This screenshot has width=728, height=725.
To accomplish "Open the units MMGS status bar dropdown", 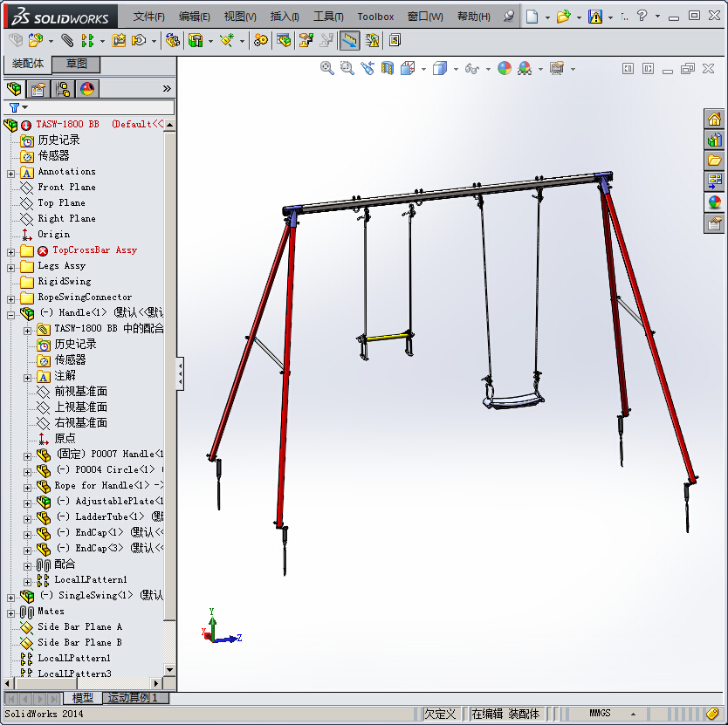I will point(633,714).
